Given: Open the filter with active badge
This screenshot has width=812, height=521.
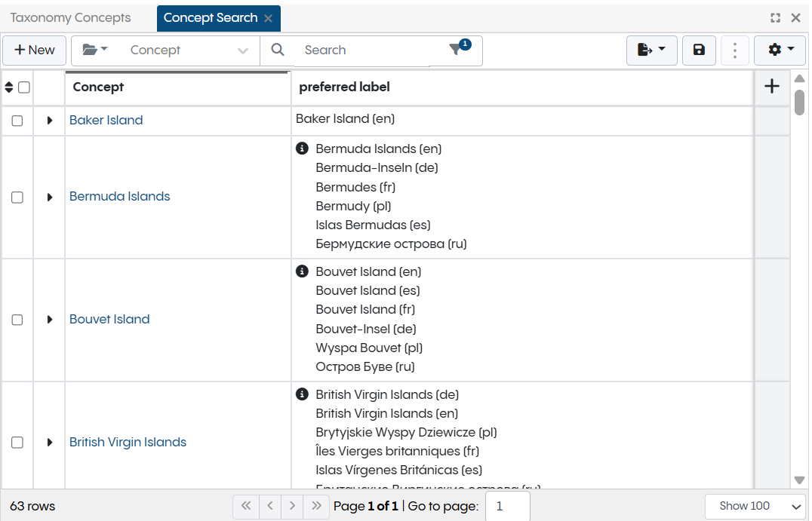Looking at the screenshot, I should point(456,48).
